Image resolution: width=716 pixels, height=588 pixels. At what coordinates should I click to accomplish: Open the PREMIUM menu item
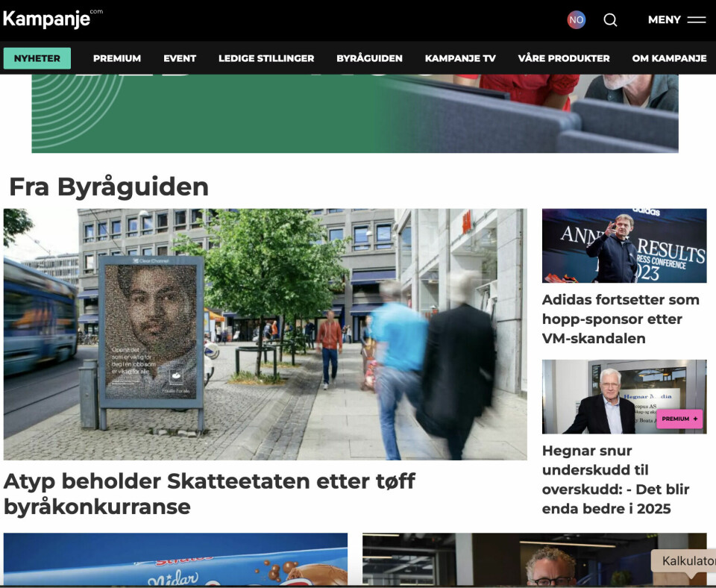click(x=117, y=58)
